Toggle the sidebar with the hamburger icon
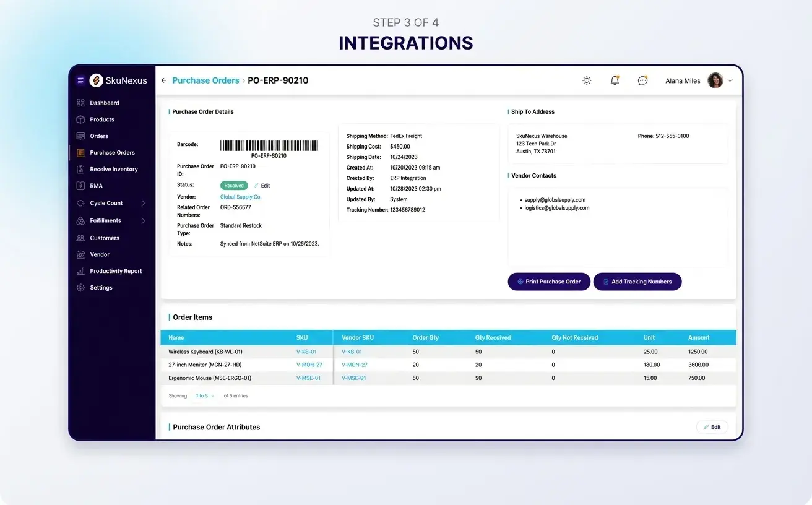812x505 pixels. (x=80, y=80)
